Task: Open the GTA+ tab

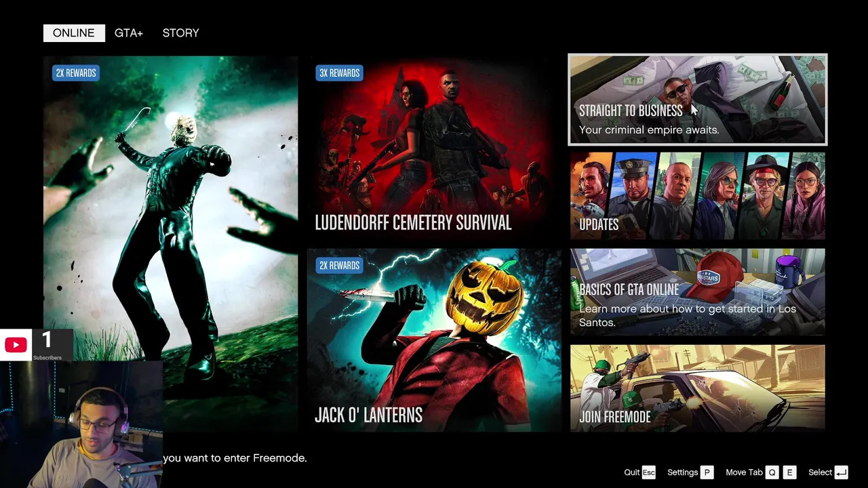Action: (x=129, y=33)
